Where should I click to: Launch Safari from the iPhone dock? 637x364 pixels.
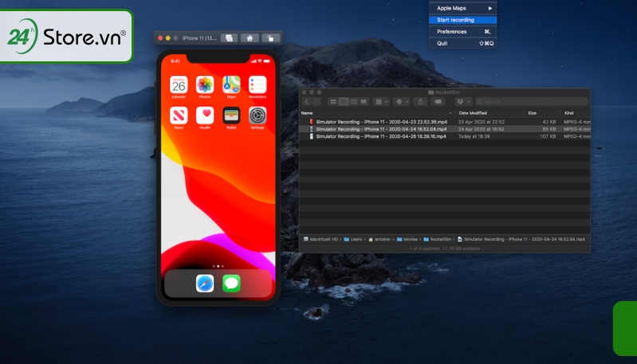pos(205,284)
